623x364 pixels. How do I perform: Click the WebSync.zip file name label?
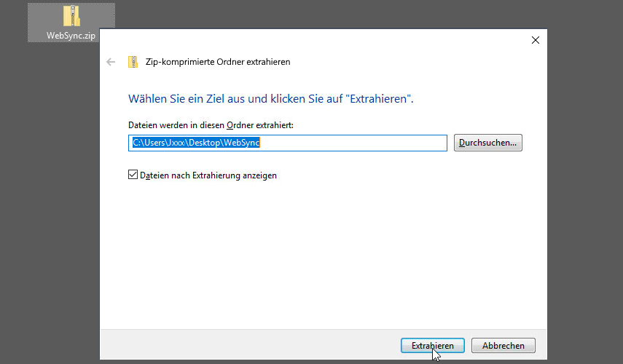coord(71,36)
